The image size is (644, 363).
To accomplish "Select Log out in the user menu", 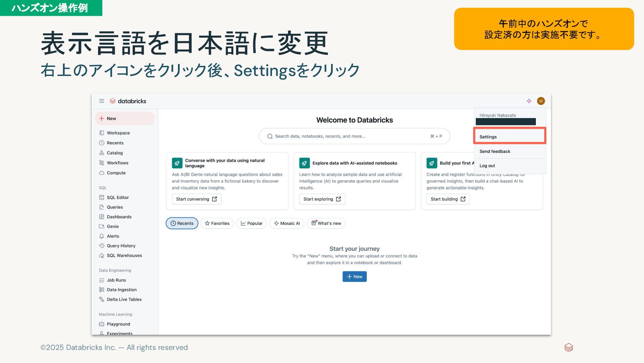I will tap(510, 166).
